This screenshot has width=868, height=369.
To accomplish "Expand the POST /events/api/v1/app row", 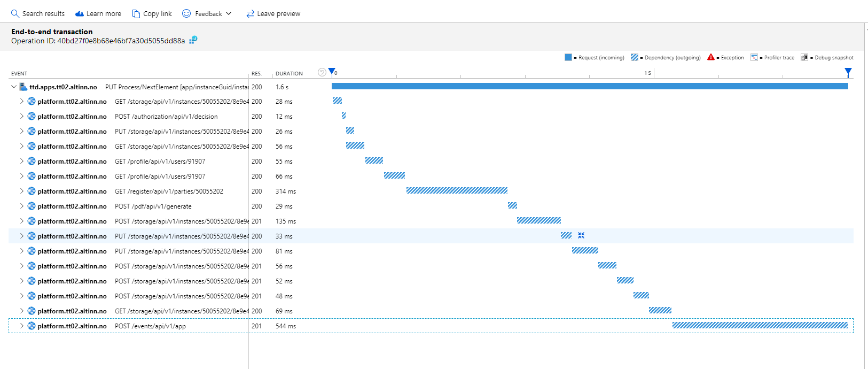I will tap(22, 326).
